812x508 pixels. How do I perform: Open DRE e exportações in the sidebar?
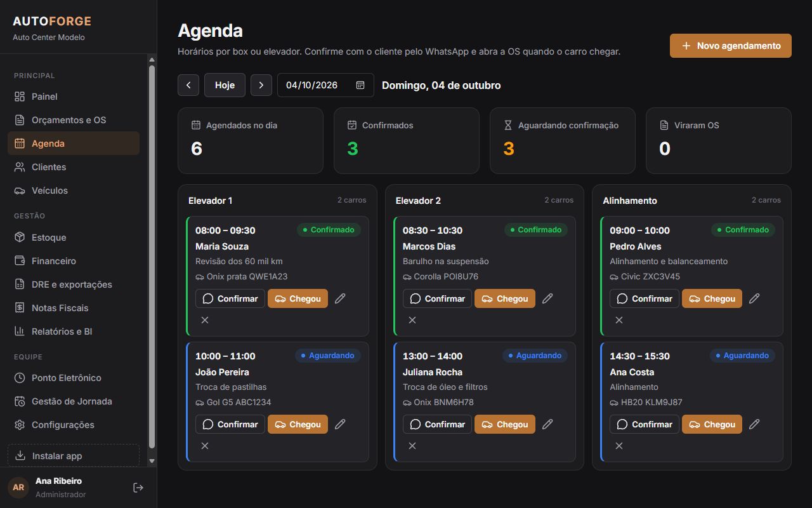point(74,284)
